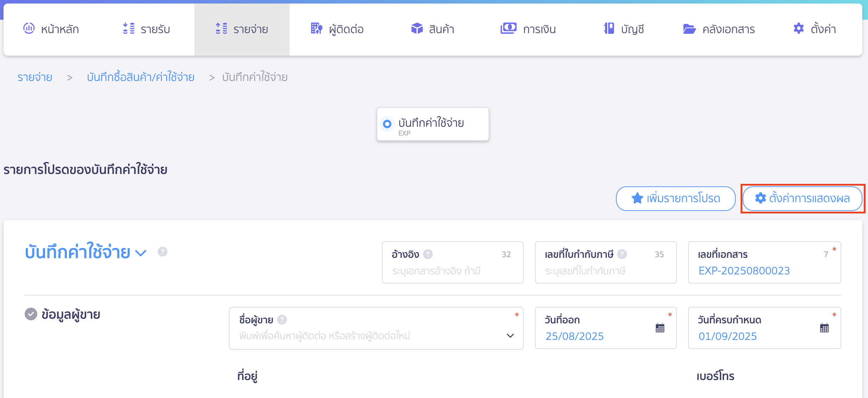Viewport: 868px width, 398px height.
Task: Click the บันทึกค่าใช้จ่าย breadcrumb text
Action: (255, 77)
